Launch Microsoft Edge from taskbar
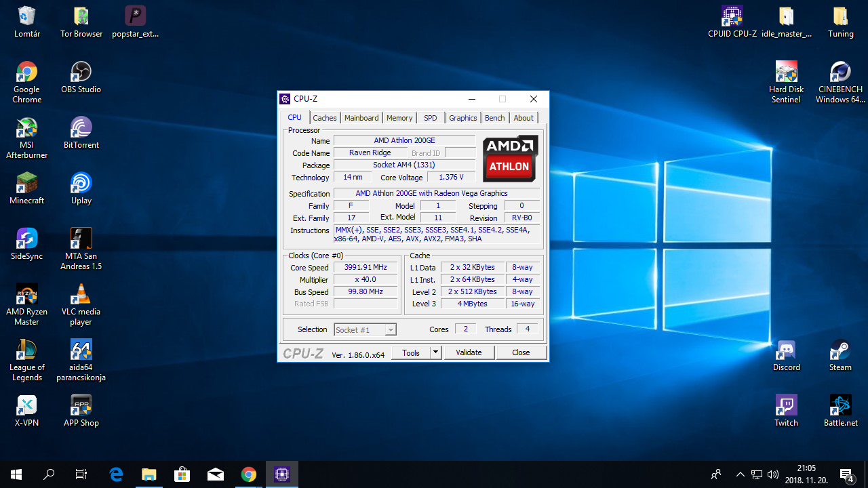The width and height of the screenshot is (868, 488). [x=117, y=474]
